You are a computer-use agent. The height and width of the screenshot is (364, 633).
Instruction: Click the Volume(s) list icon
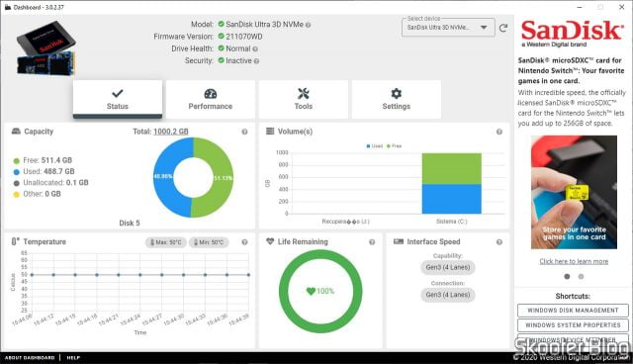pos(270,132)
